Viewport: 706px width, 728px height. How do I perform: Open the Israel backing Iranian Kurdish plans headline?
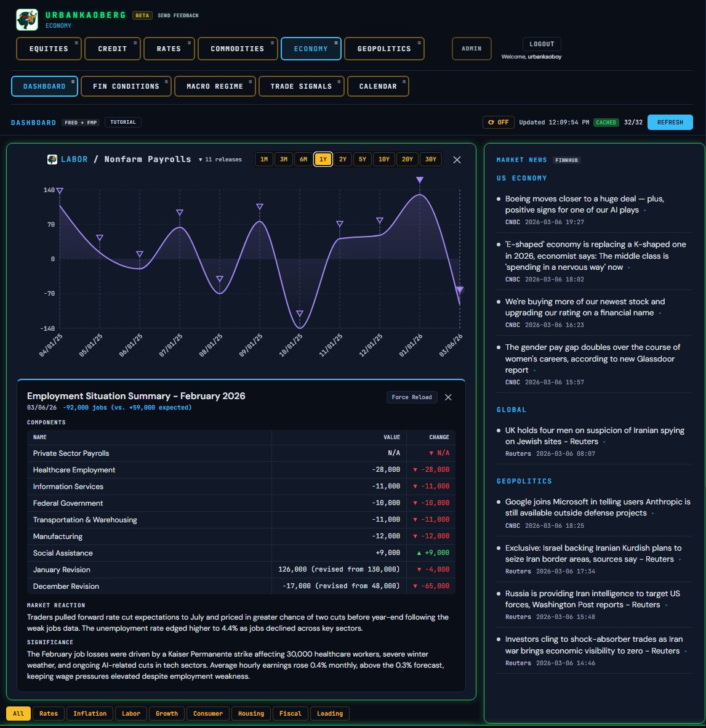coord(593,554)
